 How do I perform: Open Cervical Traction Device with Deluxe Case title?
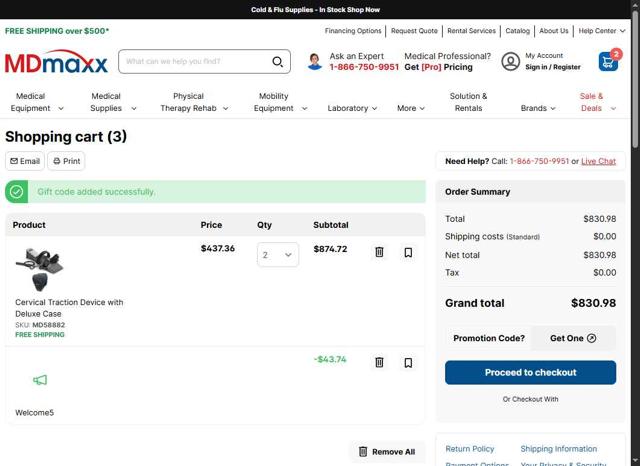pyautogui.click(x=69, y=308)
